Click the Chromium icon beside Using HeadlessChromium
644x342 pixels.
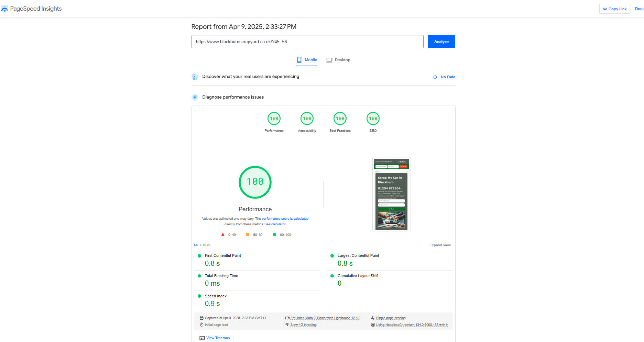[373, 325]
